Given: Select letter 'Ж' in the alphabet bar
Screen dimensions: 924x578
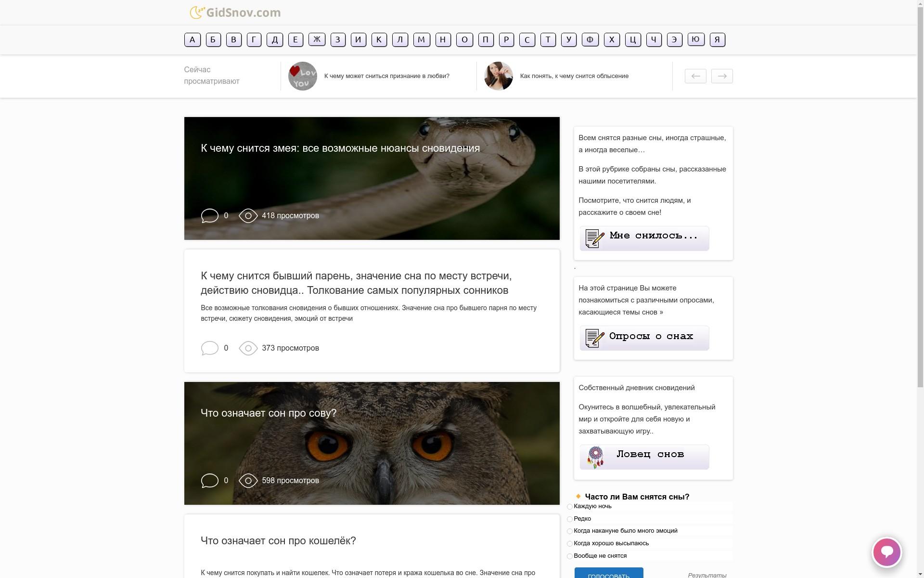Looking at the screenshot, I should 317,39.
